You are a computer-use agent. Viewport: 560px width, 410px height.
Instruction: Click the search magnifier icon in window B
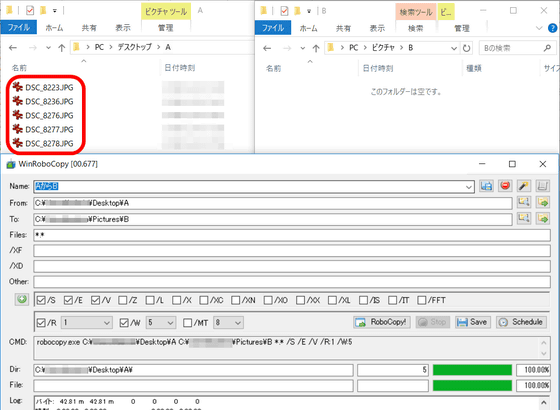click(547, 48)
